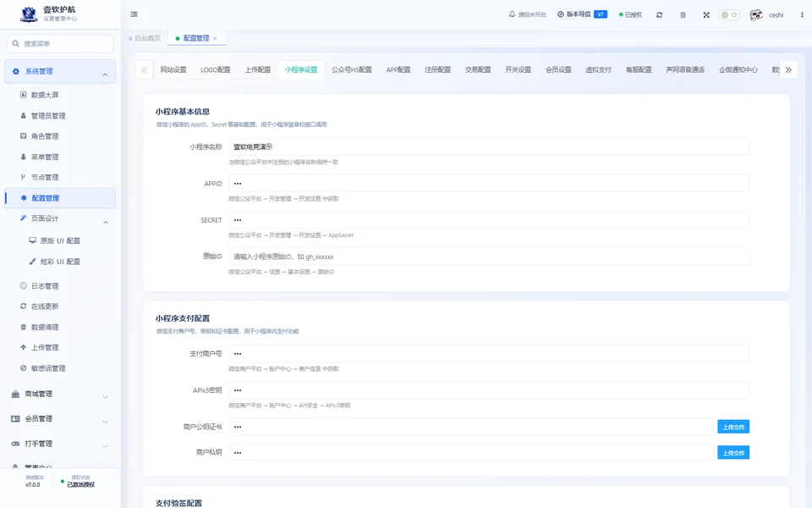Click the 管理员管理 user icon

tap(24, 116)
